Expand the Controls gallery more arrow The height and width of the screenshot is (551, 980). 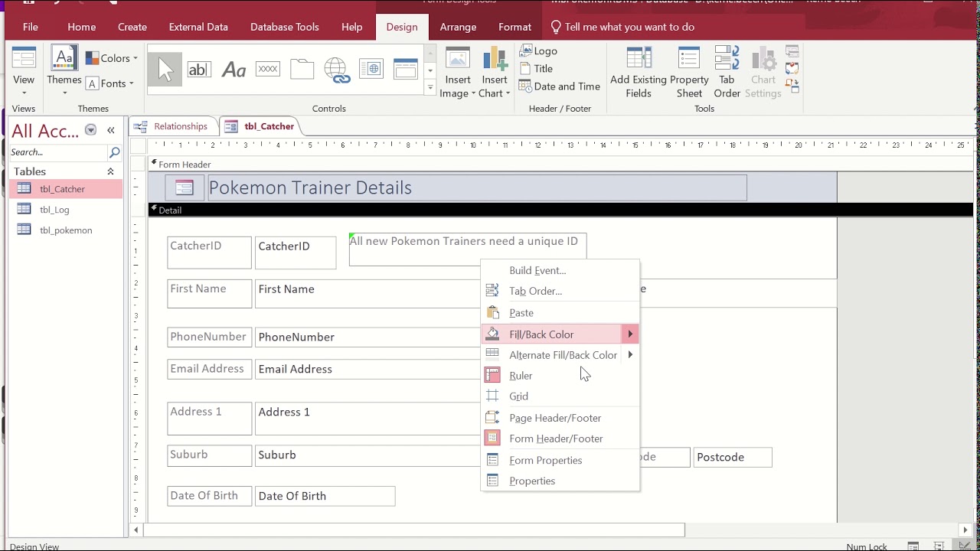430,87
